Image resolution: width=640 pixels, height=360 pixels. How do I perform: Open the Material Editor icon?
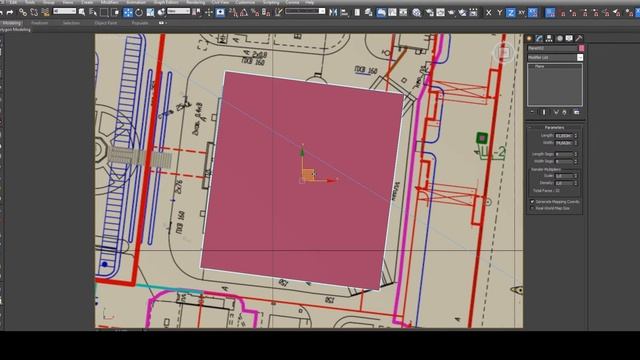tap(416, 13)
